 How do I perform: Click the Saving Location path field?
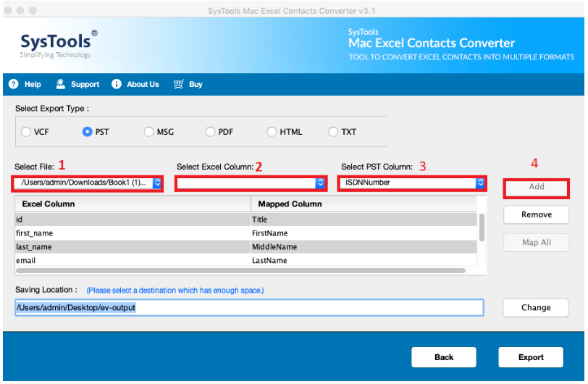(249, 308)
